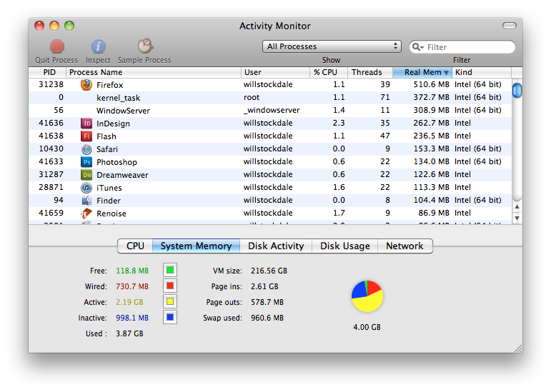This screenshot has height=392, width=551.
Task: Click the Active 2.19 GB value
Action: [129, 302]
